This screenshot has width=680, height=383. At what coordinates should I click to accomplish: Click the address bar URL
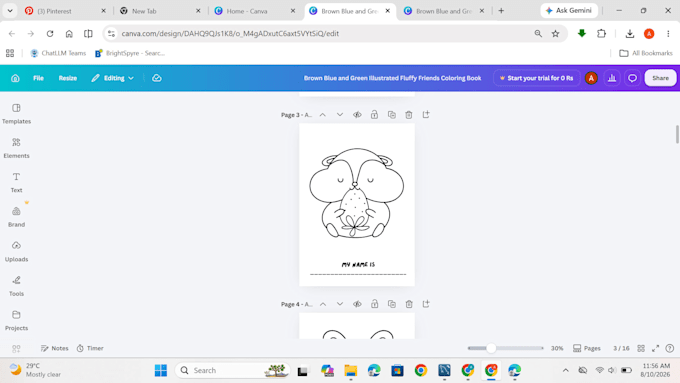(230, 33)
